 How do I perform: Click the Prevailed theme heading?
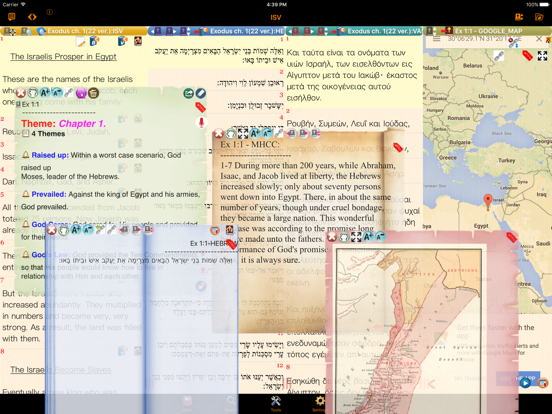coord(49,194)
